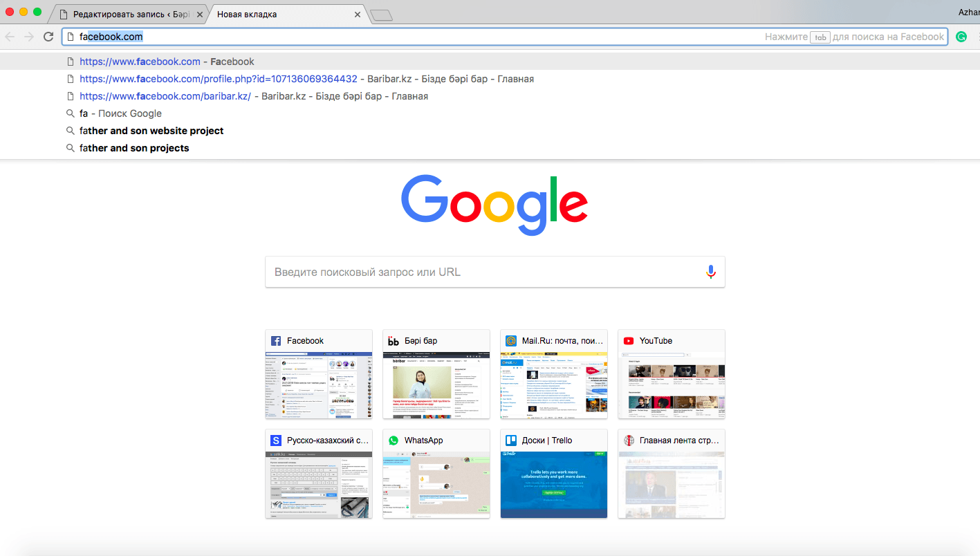Click the Trello favicon in the tile header

(x=511, y=441)
